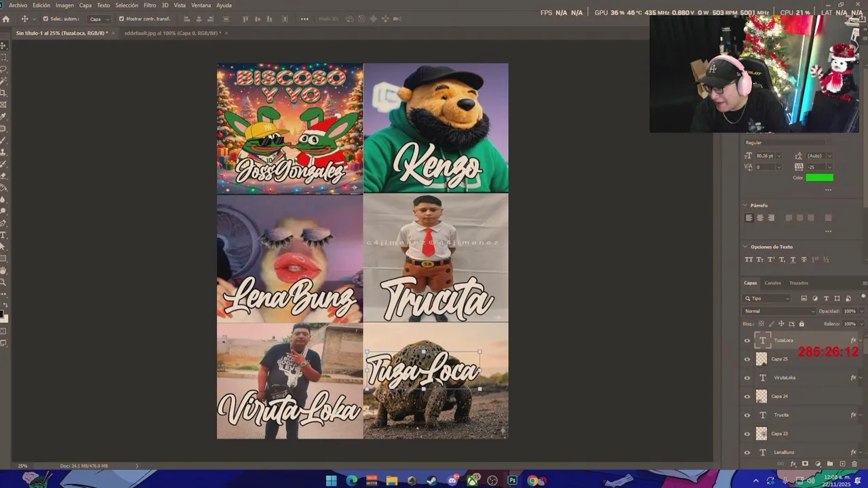The image size is (868, 488).
Task: Collapse the Párrafo section
Action: pos(745,205)
